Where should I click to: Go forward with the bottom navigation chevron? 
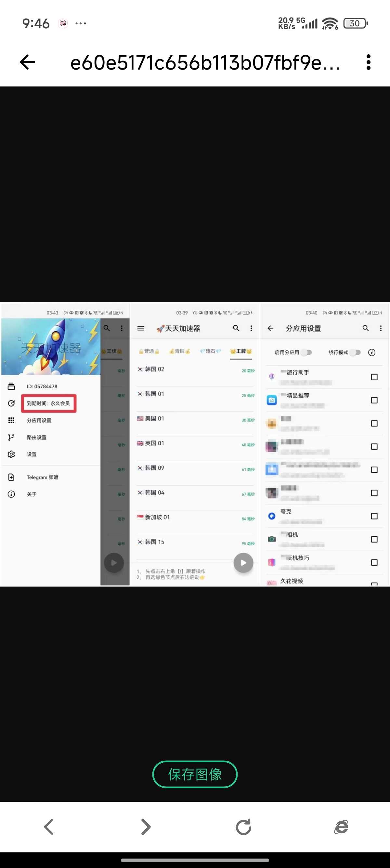[x=146, y=827]
